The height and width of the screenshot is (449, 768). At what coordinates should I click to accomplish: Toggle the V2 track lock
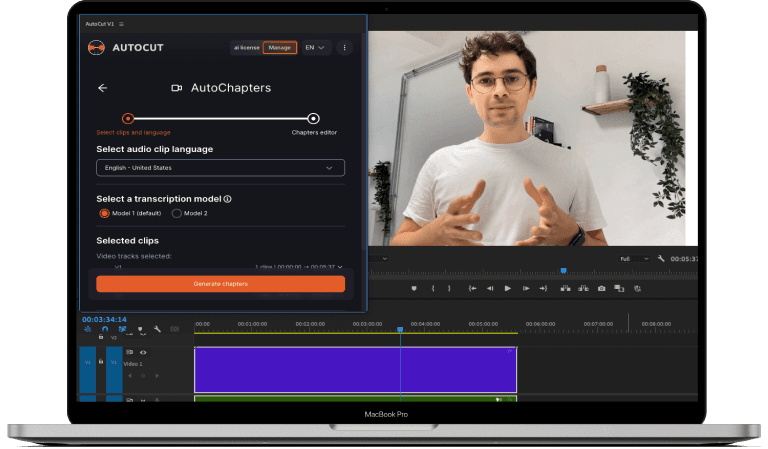(x=101, y=337)
